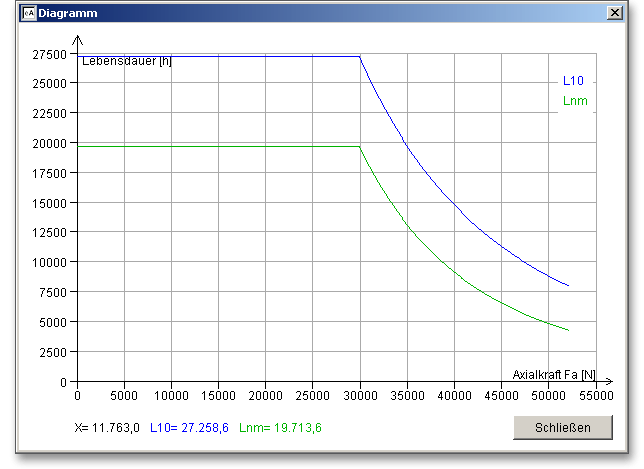Click the 12500 tick on the vertical axis

(49, 233)
